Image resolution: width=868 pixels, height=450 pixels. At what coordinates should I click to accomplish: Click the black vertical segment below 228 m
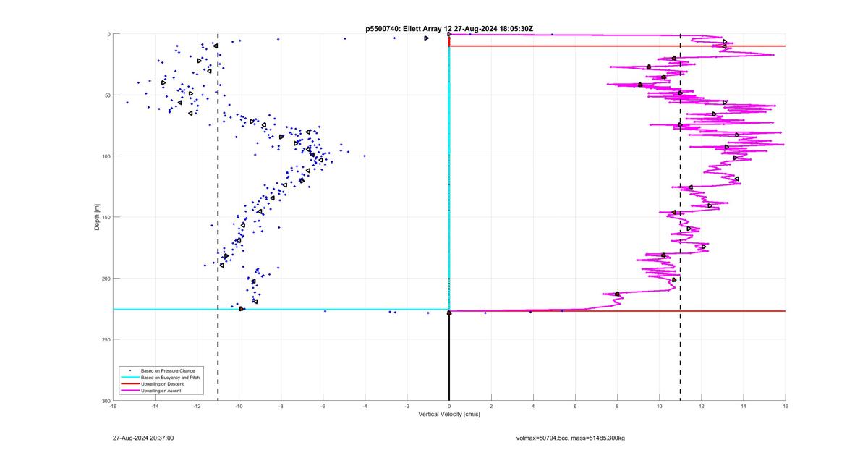coord(449,356)
